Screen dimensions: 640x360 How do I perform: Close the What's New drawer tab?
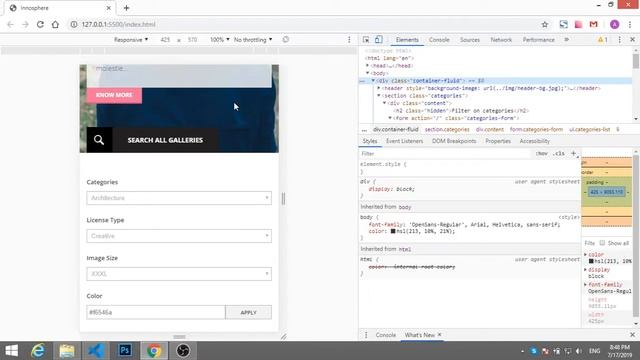pos(440,335)
